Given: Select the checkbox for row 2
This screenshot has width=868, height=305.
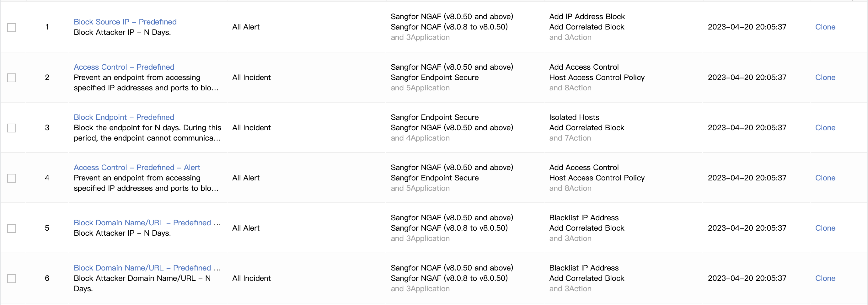Looking at the screenshot, I should pyautogui.click(x=12, y=78).
